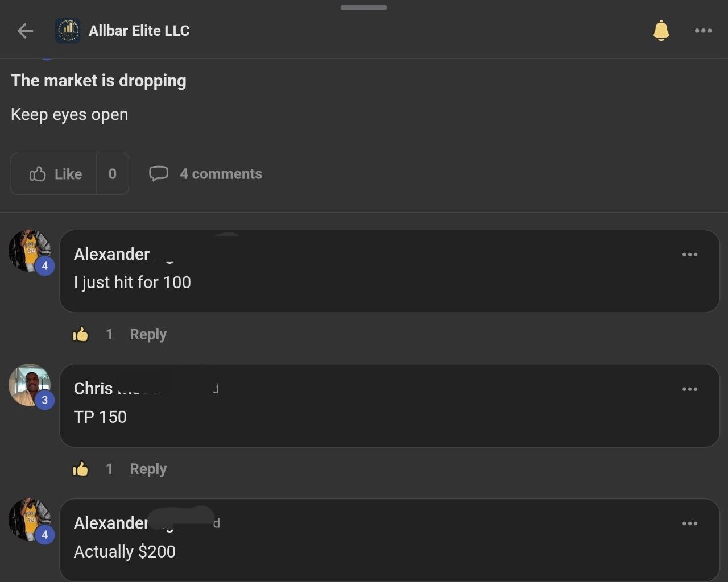Toggle thumbs-up on "I just hit for 100"
The width and height of the screenshot is (728, 582).
pyautogui.click(x=81, y=334)
